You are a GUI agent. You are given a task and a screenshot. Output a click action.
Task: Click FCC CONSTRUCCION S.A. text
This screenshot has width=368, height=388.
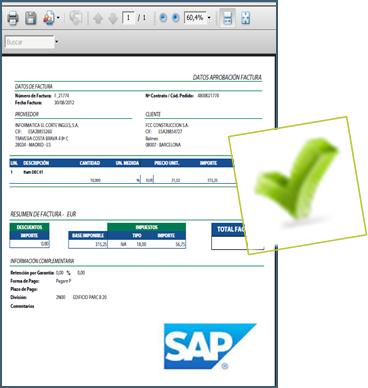(x=167, y=125)
